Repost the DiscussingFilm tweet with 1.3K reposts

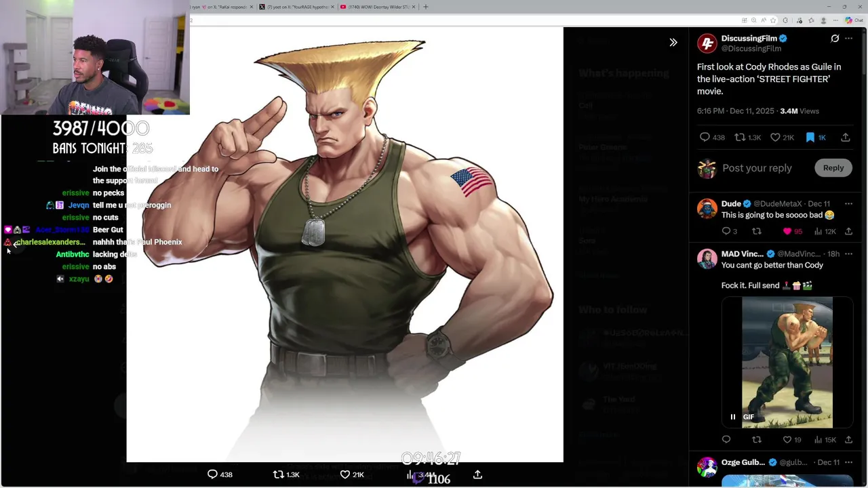pyautogui.click(x=749, y=137)
